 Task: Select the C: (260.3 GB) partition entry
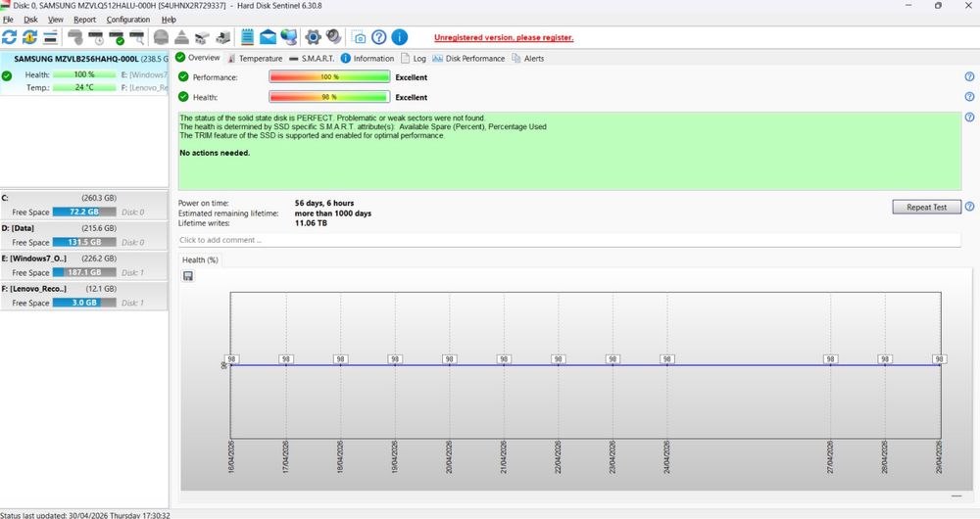[x=83, y=205]
